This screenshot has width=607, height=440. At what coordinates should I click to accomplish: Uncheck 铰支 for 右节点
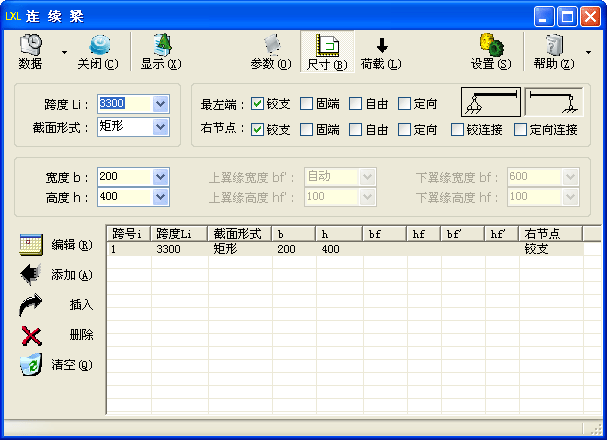257,130
